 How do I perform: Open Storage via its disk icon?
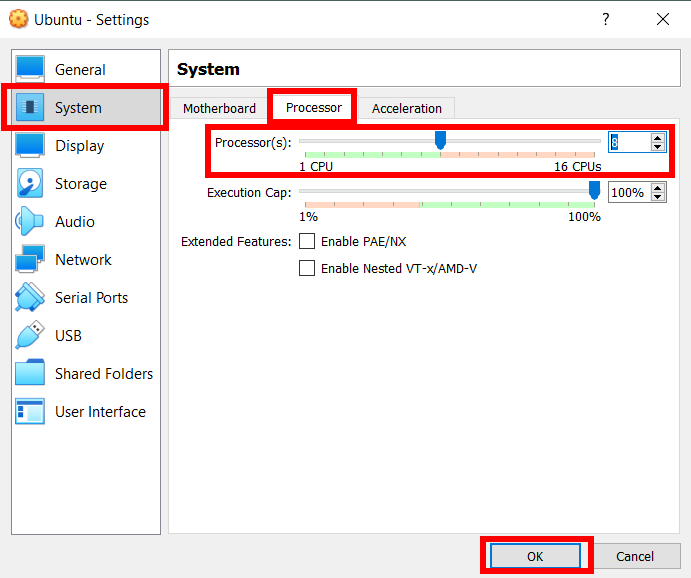coord(30,183)
